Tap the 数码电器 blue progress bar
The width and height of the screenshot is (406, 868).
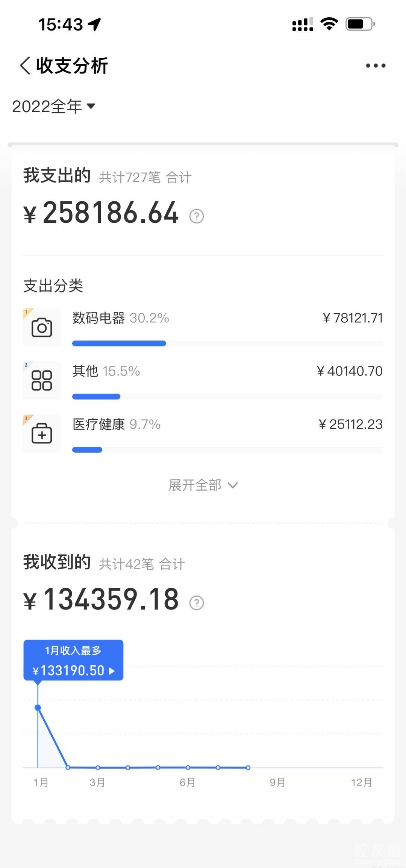119,344
